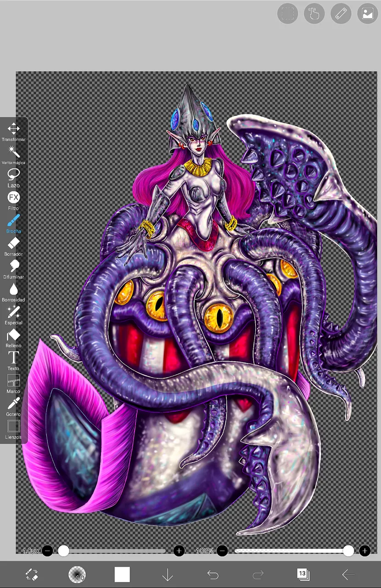Select the Difuminar smudge tool

pos(13,269)
